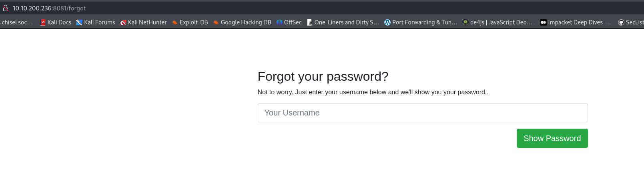Open the One-Liners and Dirty Scripts bookmark icon
This screenshot has width=644, height=183.
310,22
